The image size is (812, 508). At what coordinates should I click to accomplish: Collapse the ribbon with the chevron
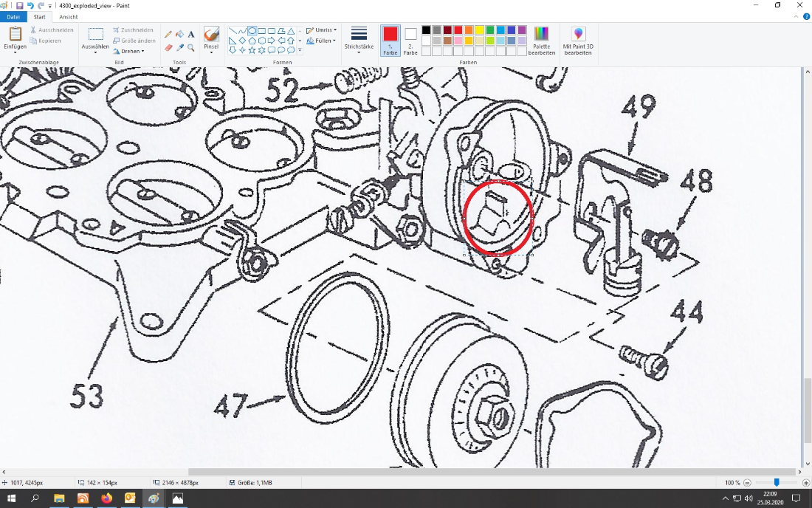[x=796, y=17]
